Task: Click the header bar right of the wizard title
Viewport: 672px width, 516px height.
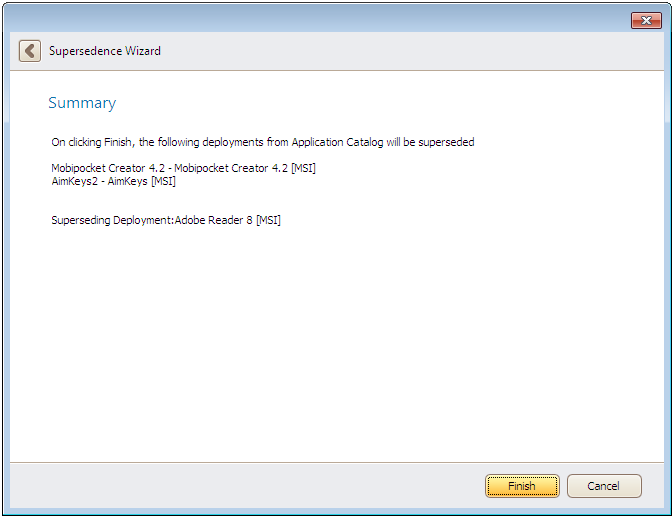Action: [x=400, y=51]
